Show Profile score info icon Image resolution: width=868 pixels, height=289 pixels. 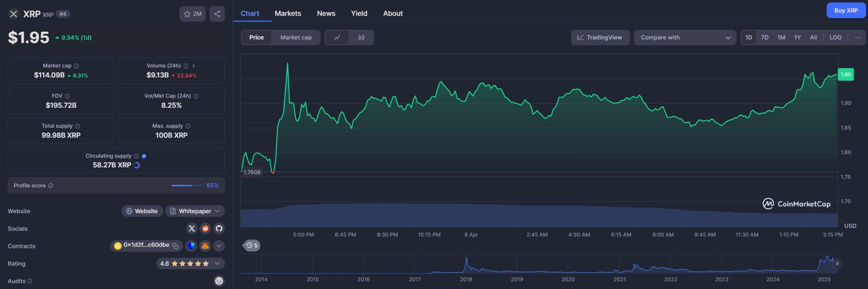(51, 186)
